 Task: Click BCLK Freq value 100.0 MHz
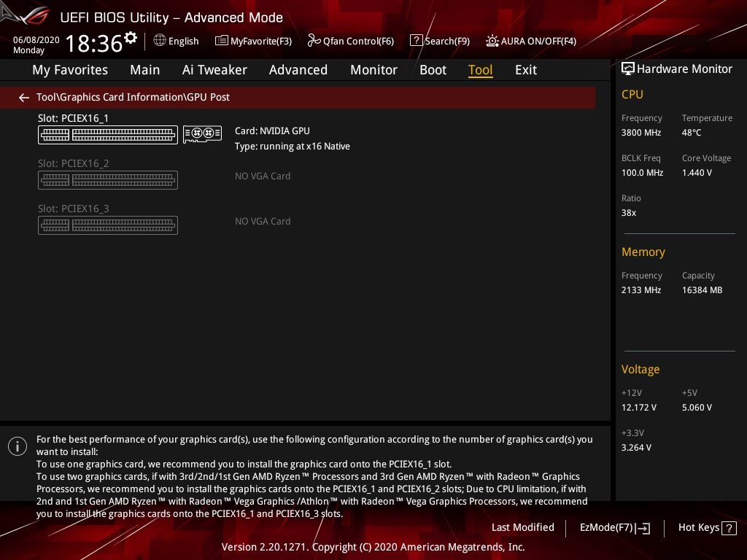(642, 173)
